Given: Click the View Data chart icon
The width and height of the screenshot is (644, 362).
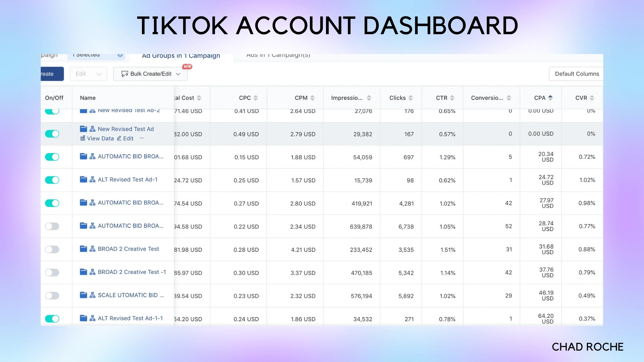Looking at the screenshot, I should tap(83, 138).
